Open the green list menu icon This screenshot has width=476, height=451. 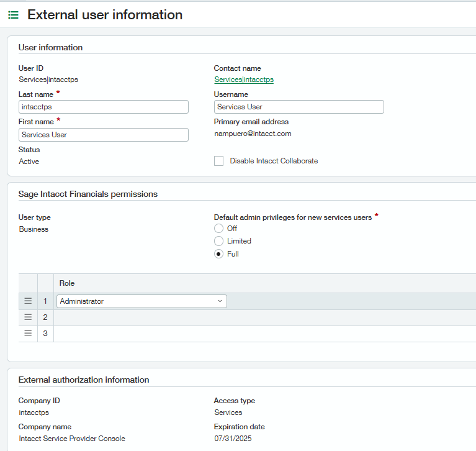point(13,14)
